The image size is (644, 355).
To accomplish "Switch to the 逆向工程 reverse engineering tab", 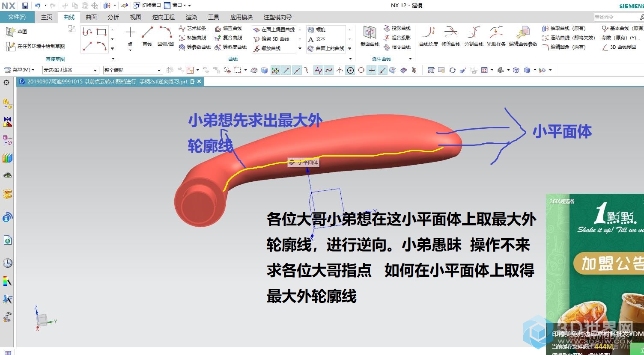I will pos(164,17).
